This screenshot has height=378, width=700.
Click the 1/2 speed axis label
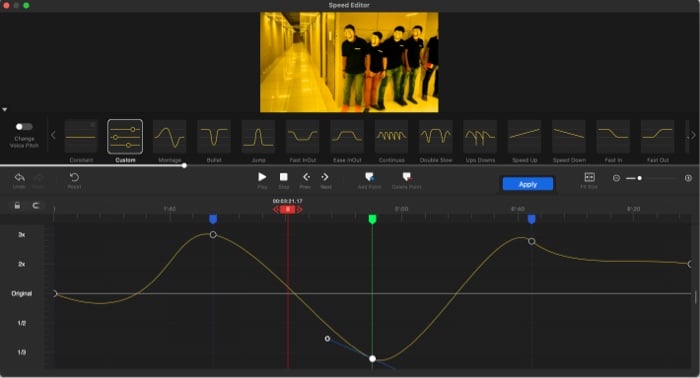[21, 323]
